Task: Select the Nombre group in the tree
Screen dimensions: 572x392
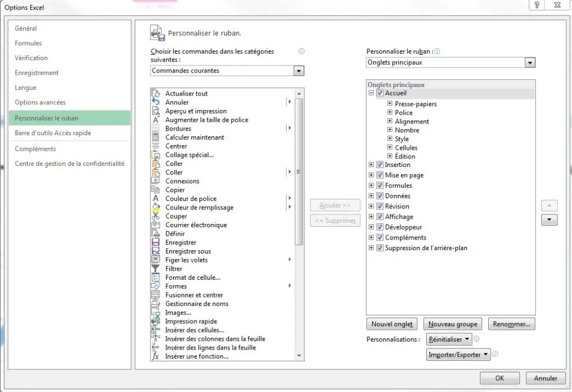Action: [x=407, y=130]
